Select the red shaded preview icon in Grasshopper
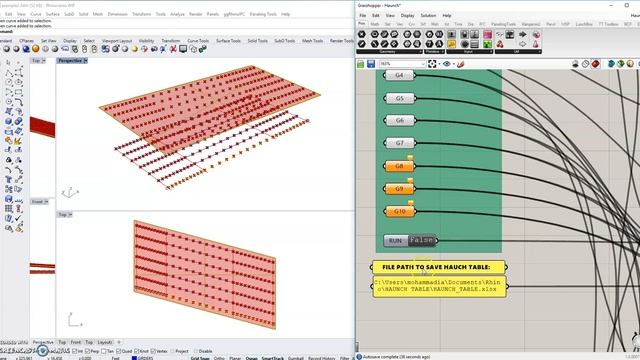This screenshot has width=640, height=360. click(596, 64)
